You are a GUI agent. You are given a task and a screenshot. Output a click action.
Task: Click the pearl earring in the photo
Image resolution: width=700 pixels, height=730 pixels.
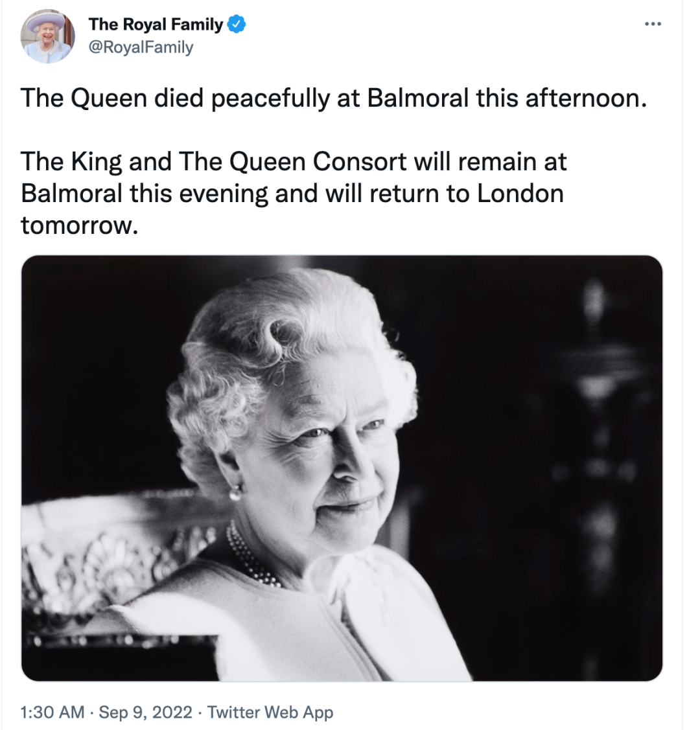point(235,495)
